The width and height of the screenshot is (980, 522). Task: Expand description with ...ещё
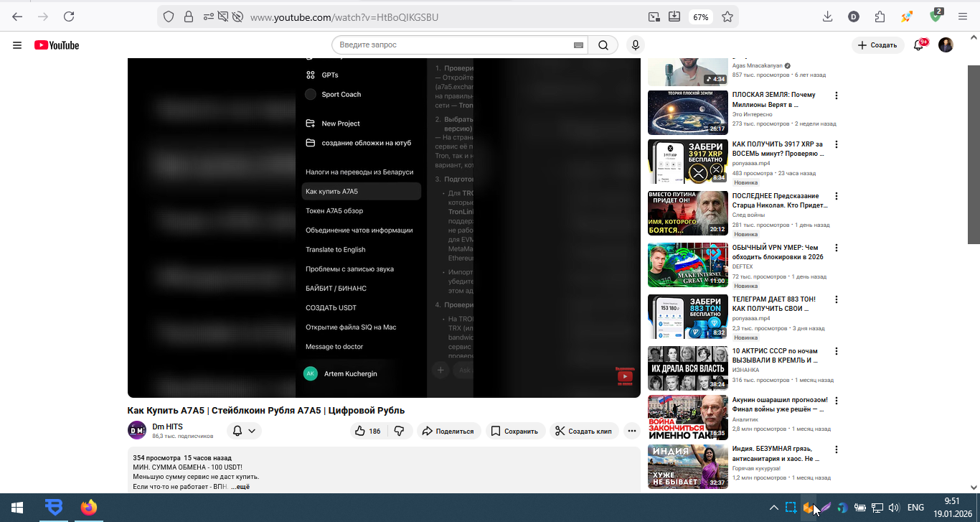tap(241, 487)
